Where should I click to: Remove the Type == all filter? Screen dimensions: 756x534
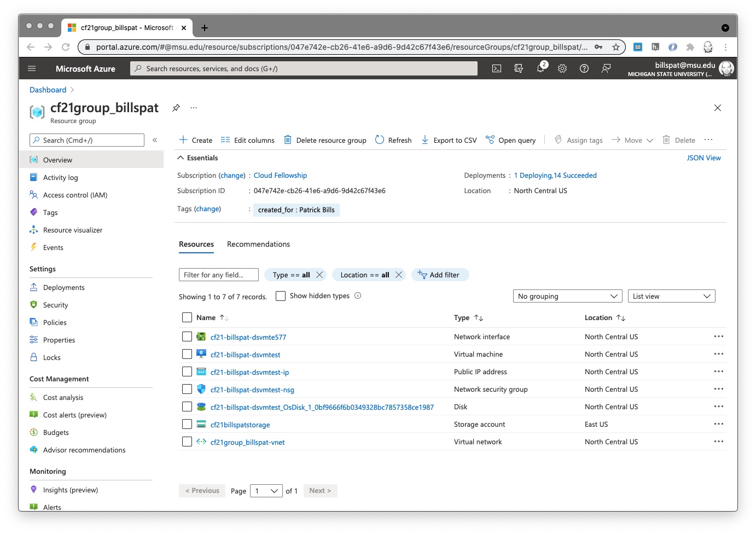(x=319, y=275)
